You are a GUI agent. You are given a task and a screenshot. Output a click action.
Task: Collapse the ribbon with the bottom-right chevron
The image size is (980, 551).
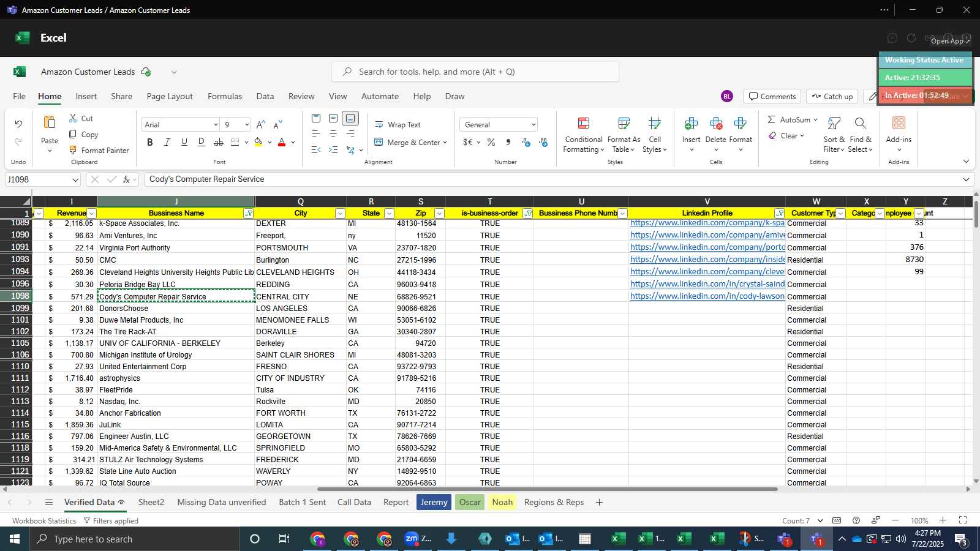(966, 162)
